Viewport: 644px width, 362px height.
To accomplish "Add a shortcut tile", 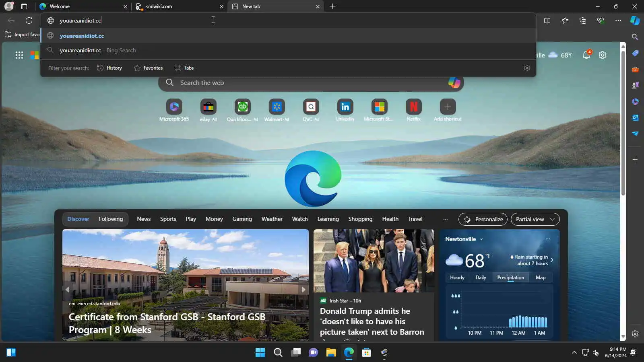I will point(448,110).
